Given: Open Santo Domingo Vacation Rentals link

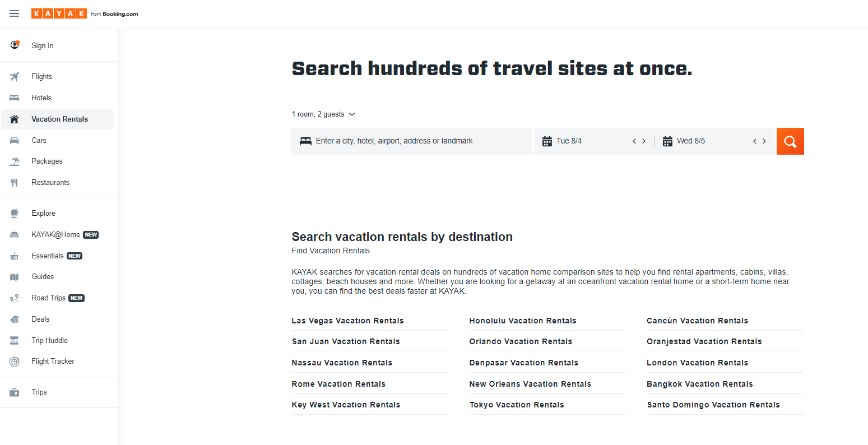Looking at the screenshot, I should tap(713, 405).
